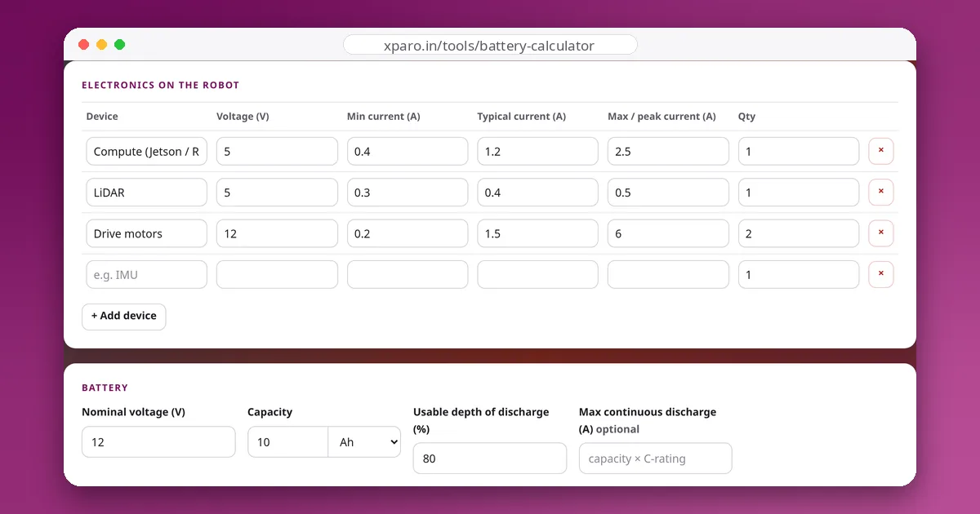Remove the Compute (Jetson) device row
This screenshot has width=980, height=514.
[880, 151]
